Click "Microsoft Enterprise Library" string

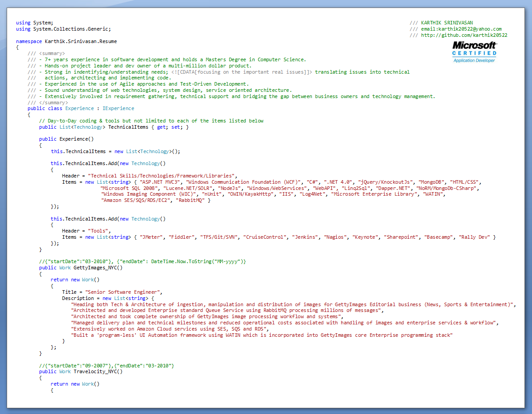[374, 194]
